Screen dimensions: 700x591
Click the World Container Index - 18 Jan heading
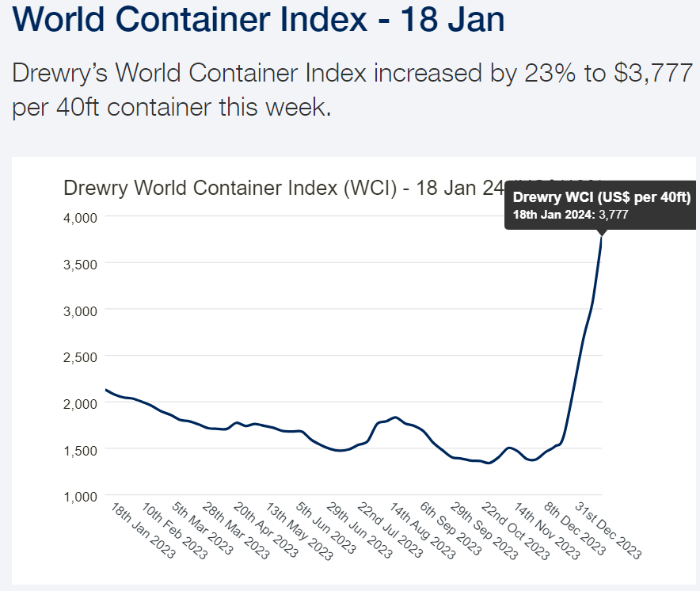tap(258, 19)
